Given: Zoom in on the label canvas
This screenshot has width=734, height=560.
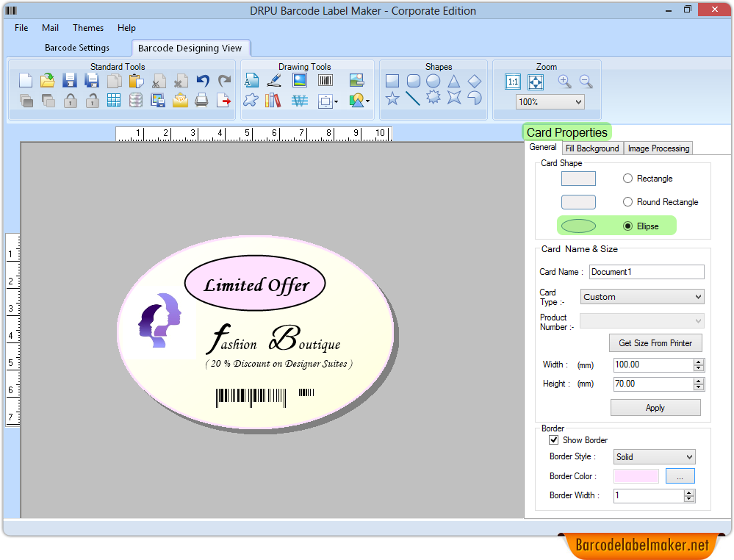Looking at the screenshot, I should pyautogui.click(x=564, y=82).
